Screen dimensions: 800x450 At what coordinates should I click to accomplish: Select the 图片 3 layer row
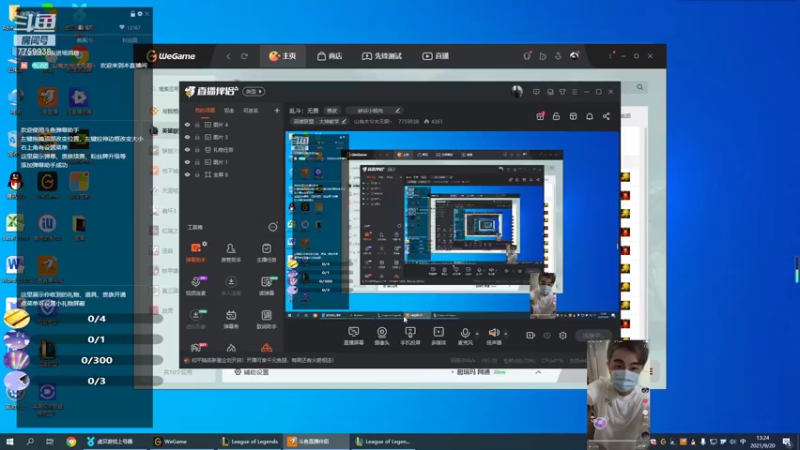click(232, 137)
